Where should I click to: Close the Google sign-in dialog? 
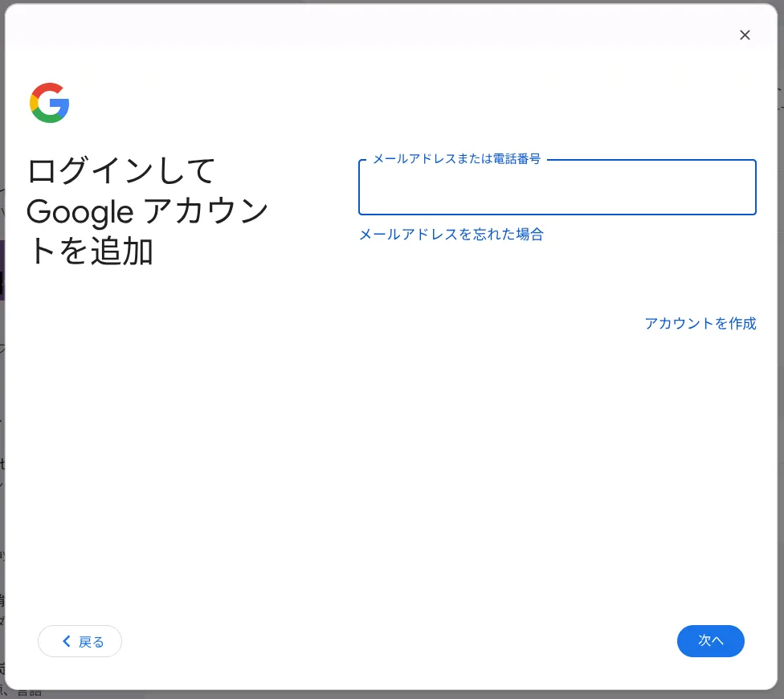pos(745,35)
